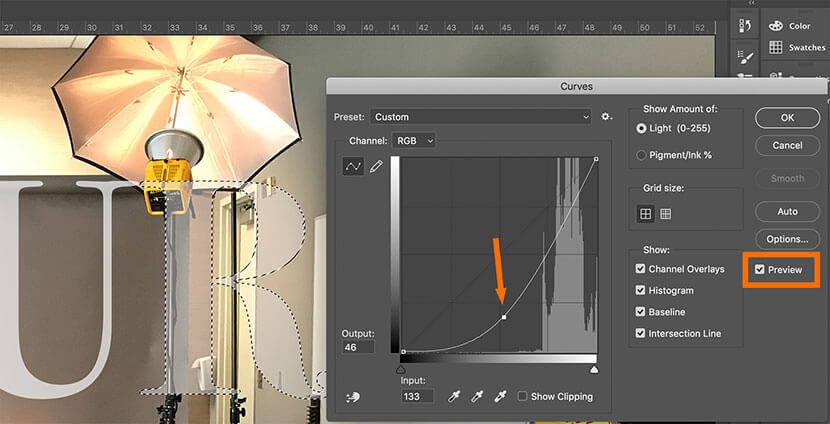Click the OK button
830x424 pixels.
coord(787,118)
